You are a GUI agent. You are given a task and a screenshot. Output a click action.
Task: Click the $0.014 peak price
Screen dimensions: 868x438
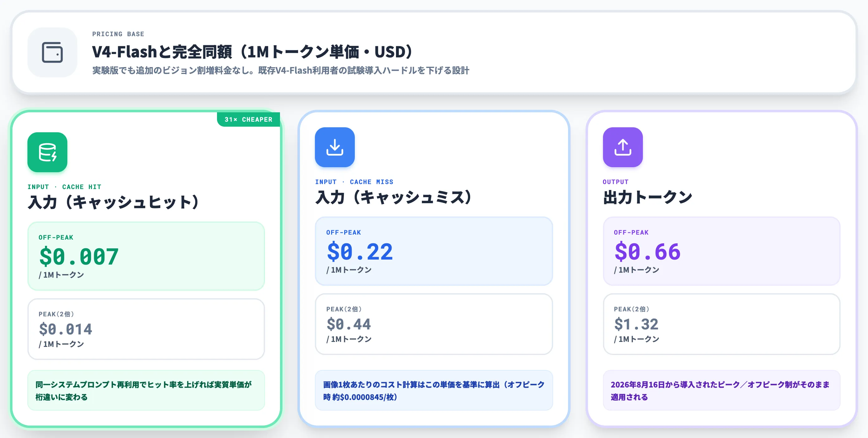65,329
